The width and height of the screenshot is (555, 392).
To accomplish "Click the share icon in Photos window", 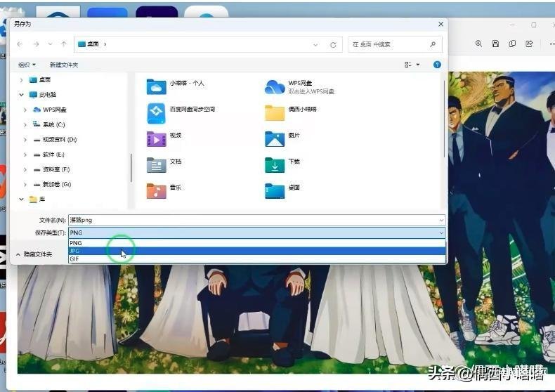I will [x=529, y=44].
